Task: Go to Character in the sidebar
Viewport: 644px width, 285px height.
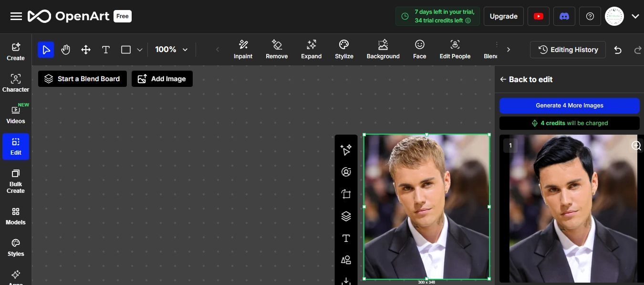Action: point(16,83)
